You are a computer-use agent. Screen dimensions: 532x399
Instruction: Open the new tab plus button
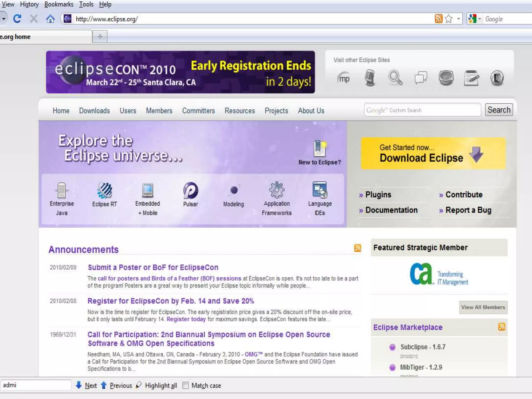(x=100, y=37)
